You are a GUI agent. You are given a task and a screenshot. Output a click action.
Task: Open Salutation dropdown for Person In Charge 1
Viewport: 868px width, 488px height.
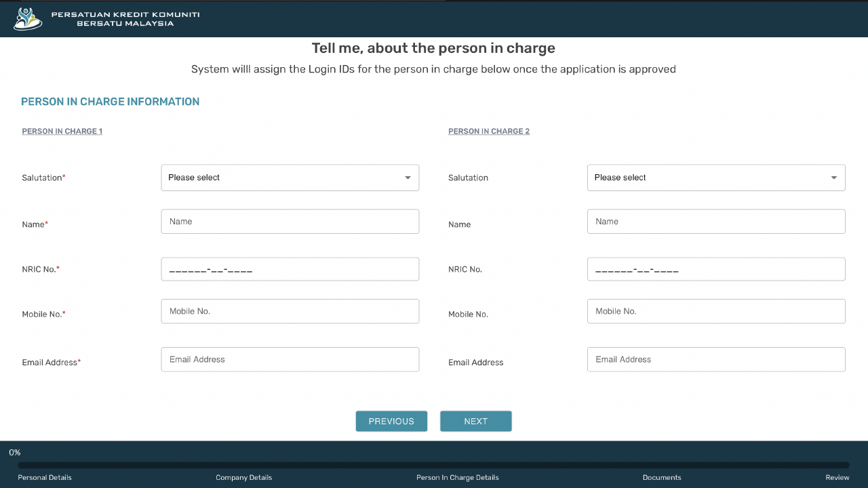pyautogui.click(x=290, y=178)
